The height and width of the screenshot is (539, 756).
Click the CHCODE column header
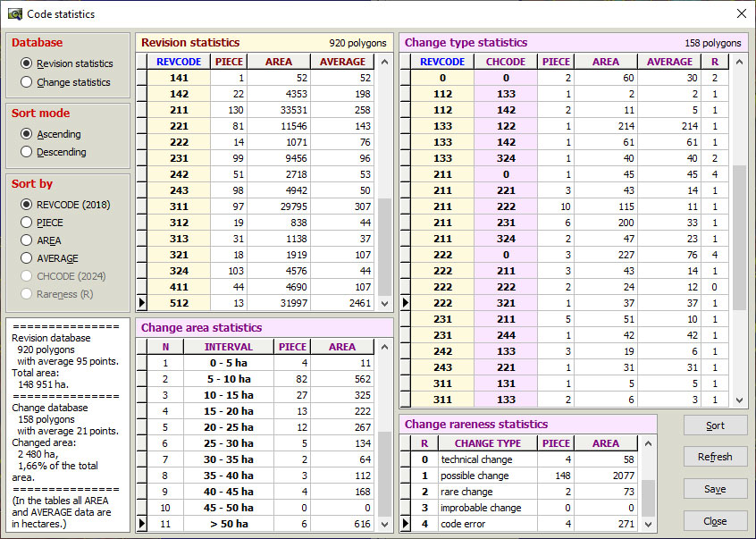pos(506,62)
